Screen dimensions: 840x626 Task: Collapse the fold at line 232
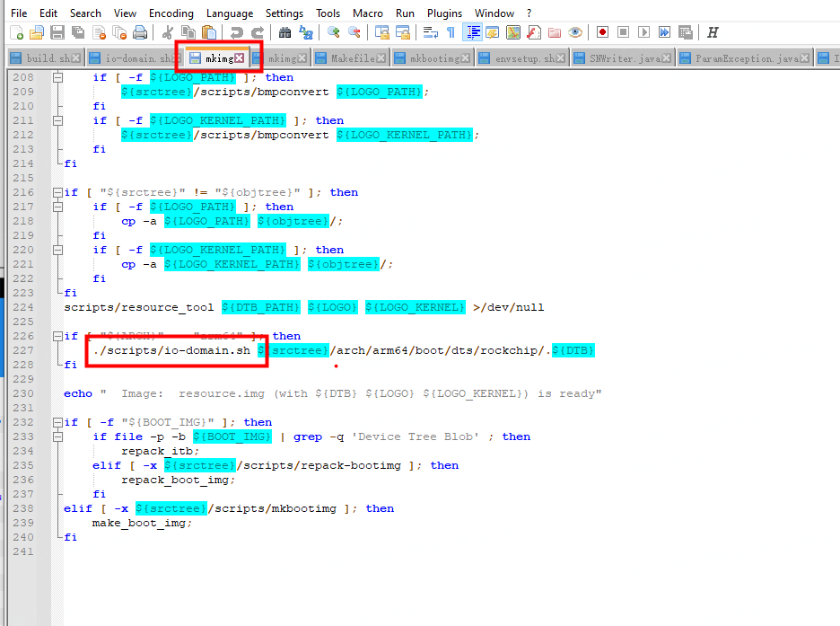(56, 422)
